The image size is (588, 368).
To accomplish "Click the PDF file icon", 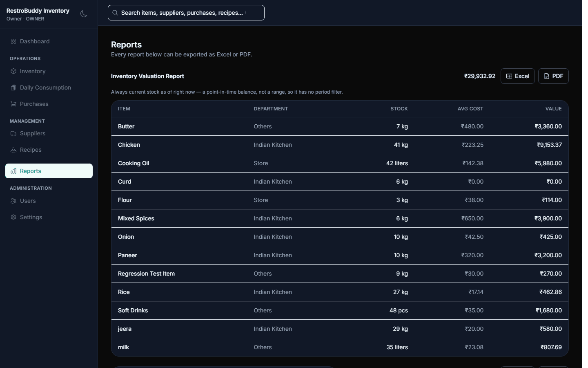I will click(x=547, y=76).
